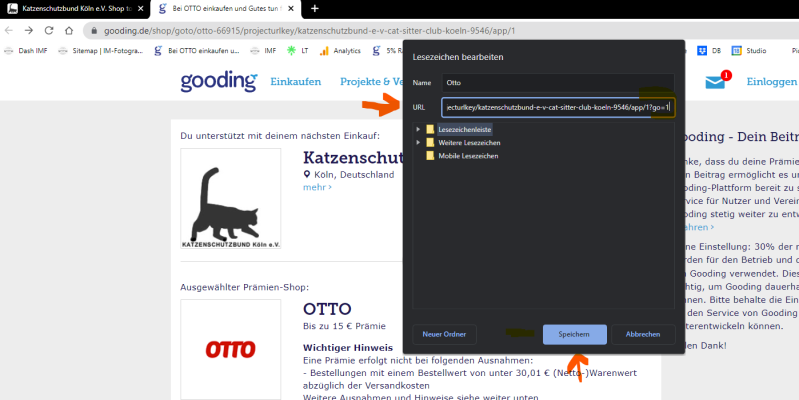
Task: Click the Wichtiger Hinweis heading
Action: 348,348
